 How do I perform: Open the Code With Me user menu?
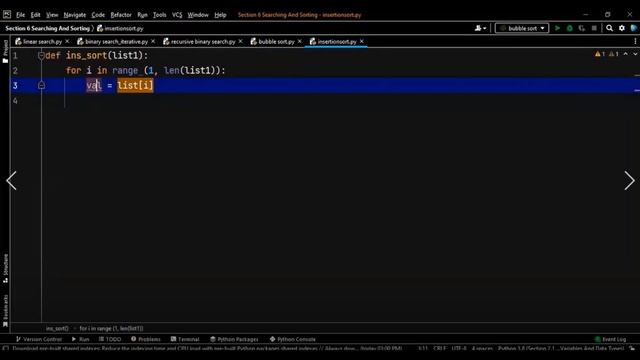click(x=480, y=28)
